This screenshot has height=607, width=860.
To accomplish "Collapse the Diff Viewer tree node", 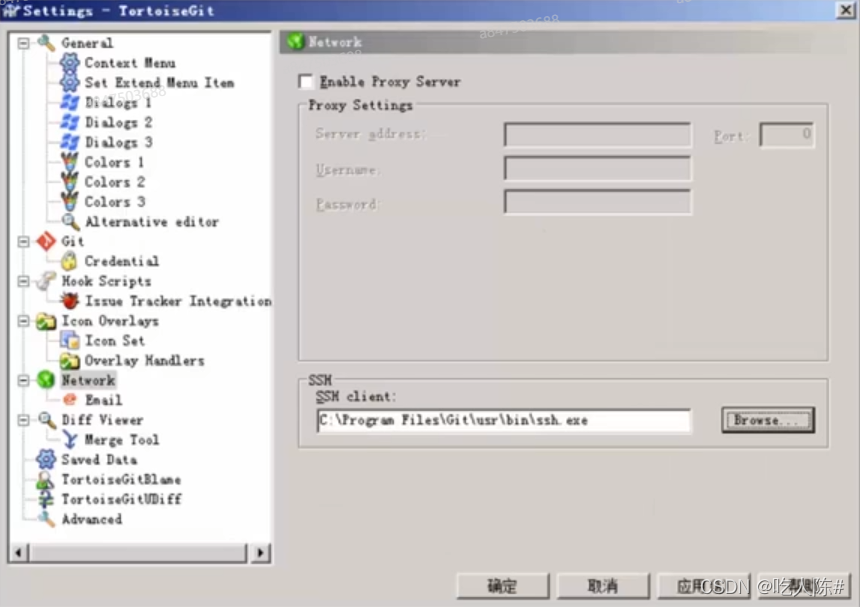I will 23,420.
